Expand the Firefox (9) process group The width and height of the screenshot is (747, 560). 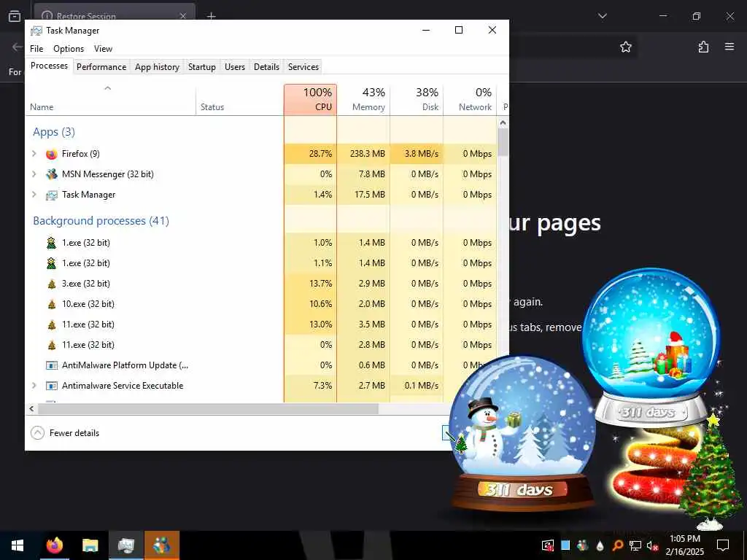pyautogui.click(x=34, y=154)
